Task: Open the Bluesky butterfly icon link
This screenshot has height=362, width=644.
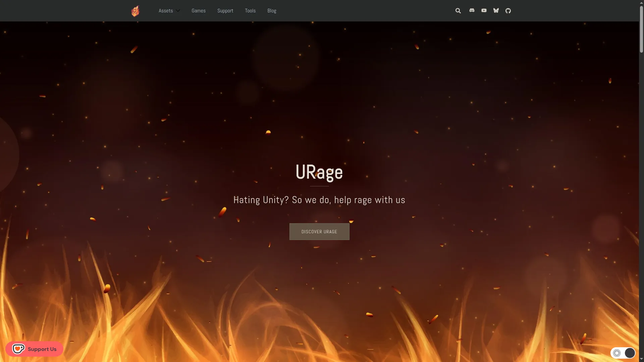Action: click(x=496, y=11)
